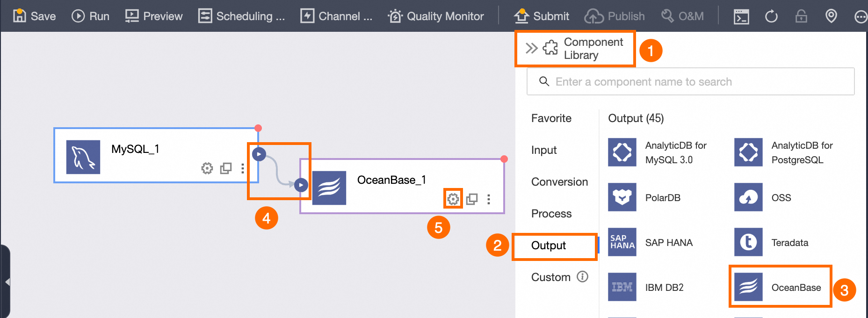Screen dimensions: 868x318
Task: Click the Teradata label text
Action: (790, 243)
